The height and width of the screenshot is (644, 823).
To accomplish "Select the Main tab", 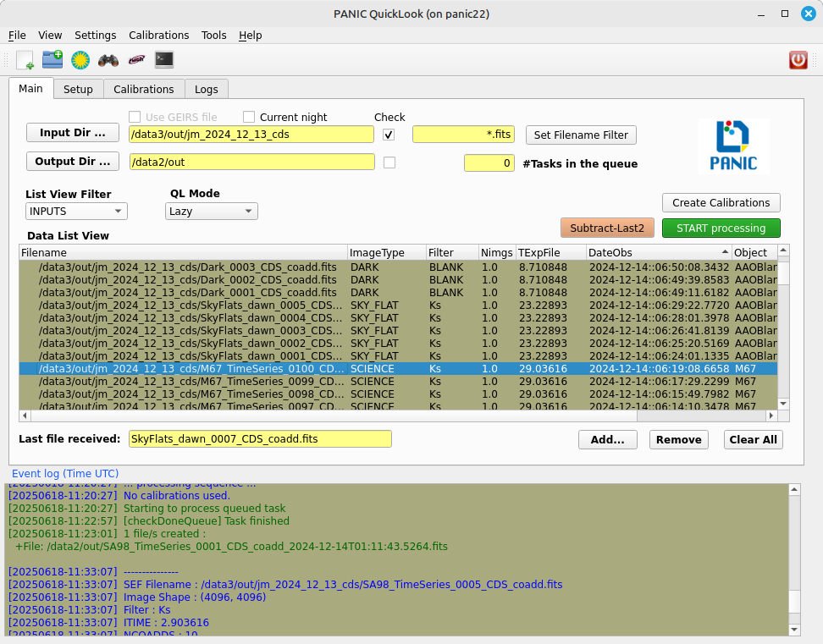I will coord(31,88).
